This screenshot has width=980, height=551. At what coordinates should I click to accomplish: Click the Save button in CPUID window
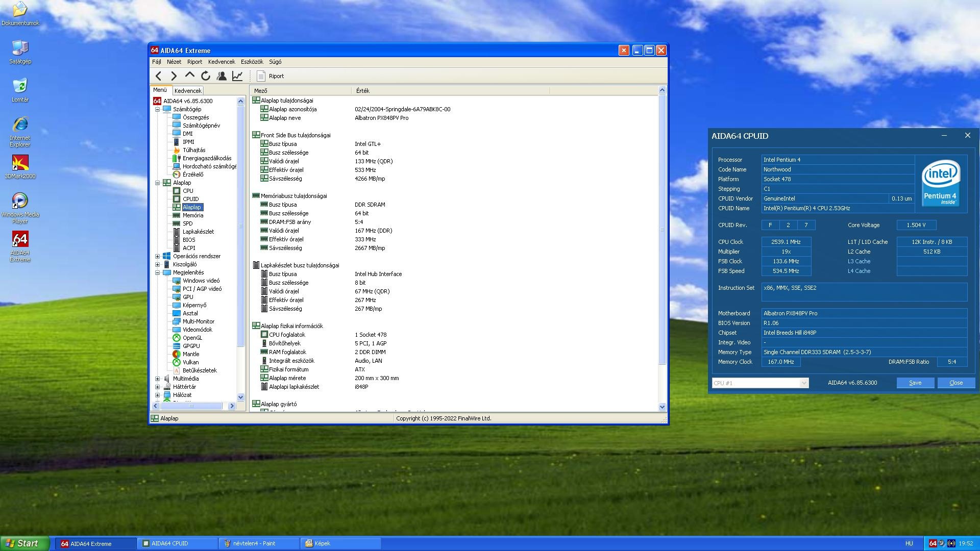(x=915, y=383)
